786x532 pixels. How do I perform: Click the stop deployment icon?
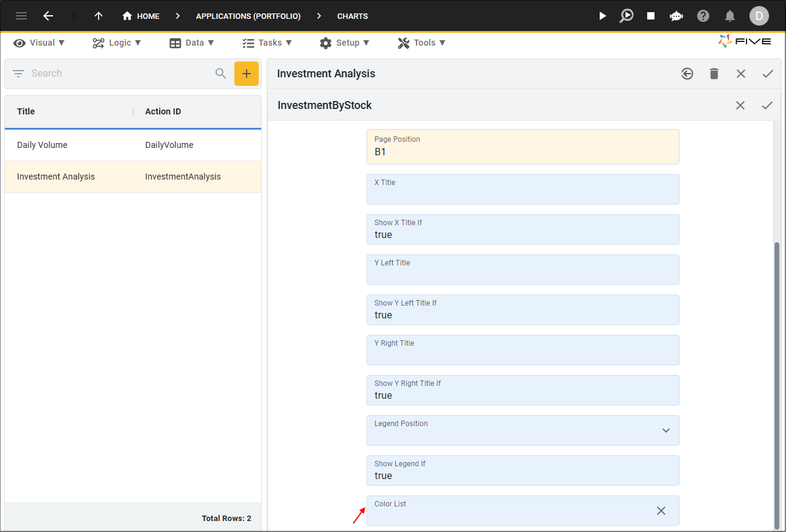click(x=651, y=16)
